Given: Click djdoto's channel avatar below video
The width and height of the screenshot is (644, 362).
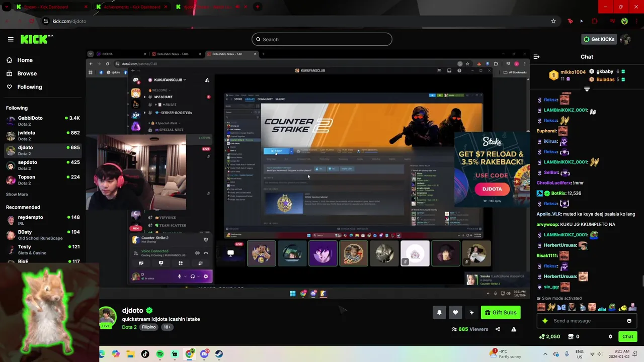Looking at the screenshot, I should pos(107,316).
